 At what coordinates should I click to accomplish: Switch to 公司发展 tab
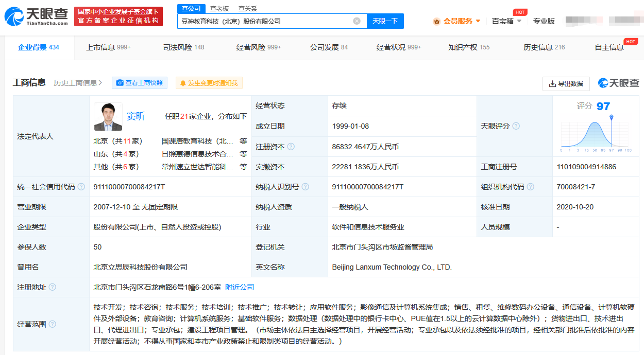pyautogui.click(x=329, y=47)
